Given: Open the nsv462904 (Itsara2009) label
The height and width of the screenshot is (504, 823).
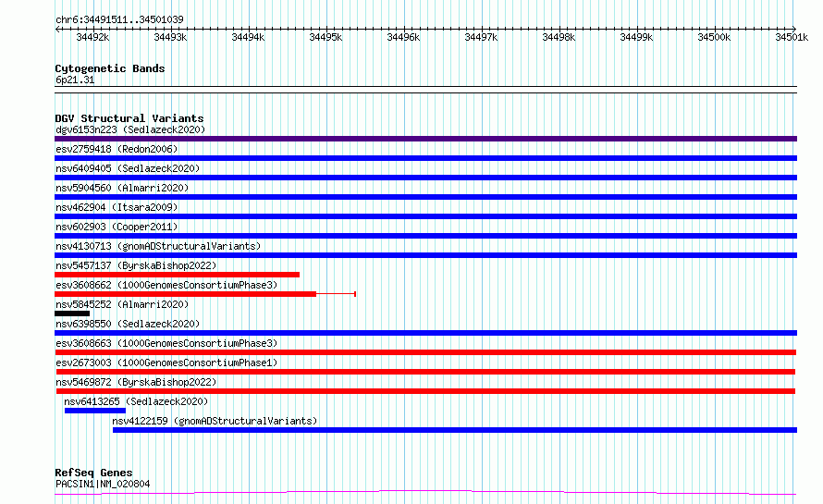Looking at the screenshot, I should click(x=117, y=207).
